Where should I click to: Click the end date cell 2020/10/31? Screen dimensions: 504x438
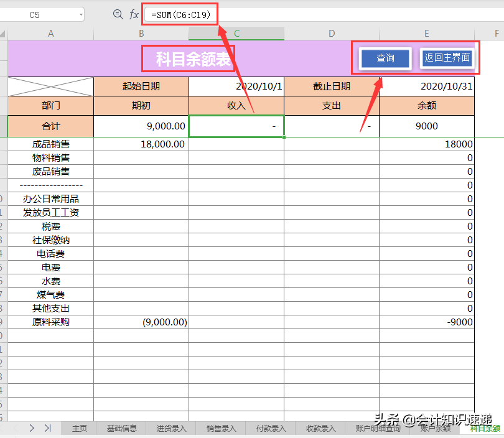[427, 86]
